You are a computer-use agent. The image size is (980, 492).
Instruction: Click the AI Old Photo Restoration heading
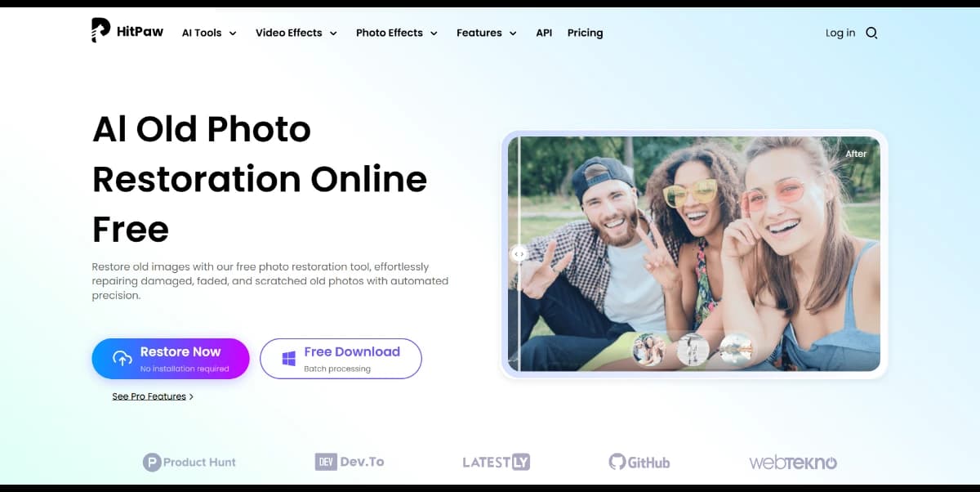coord(260,179)
